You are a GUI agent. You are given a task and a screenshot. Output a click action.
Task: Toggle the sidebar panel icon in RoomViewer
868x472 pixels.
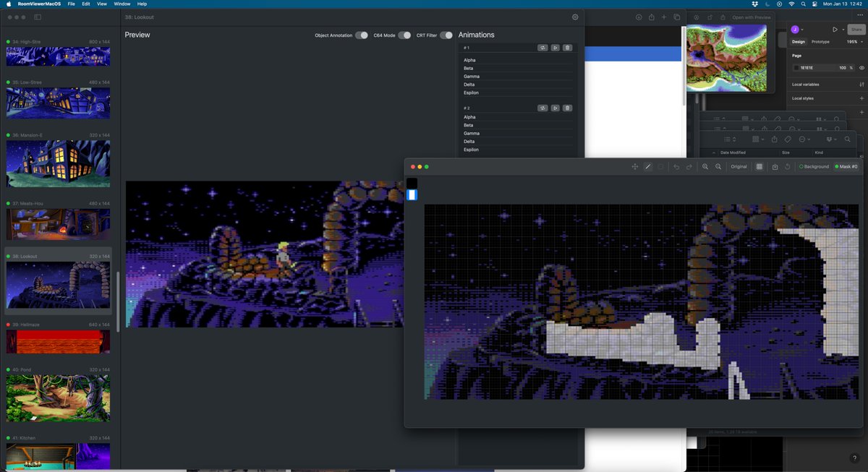pos(38,17)
